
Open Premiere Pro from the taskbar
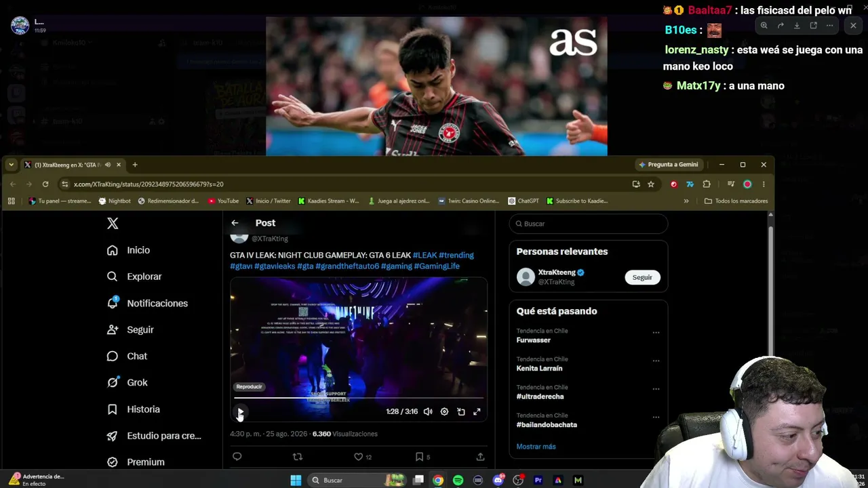point(538,480)
